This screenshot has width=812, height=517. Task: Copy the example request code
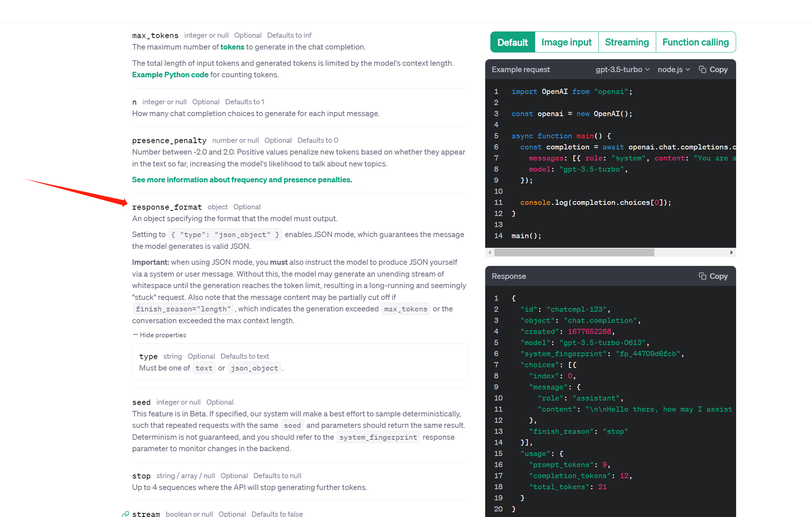[713, 70]
